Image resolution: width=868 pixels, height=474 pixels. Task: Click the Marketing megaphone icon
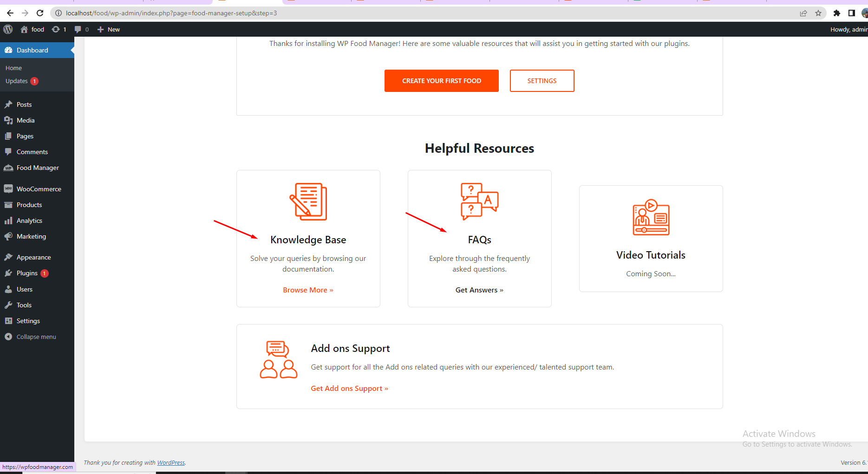click(x=8, y=236)
